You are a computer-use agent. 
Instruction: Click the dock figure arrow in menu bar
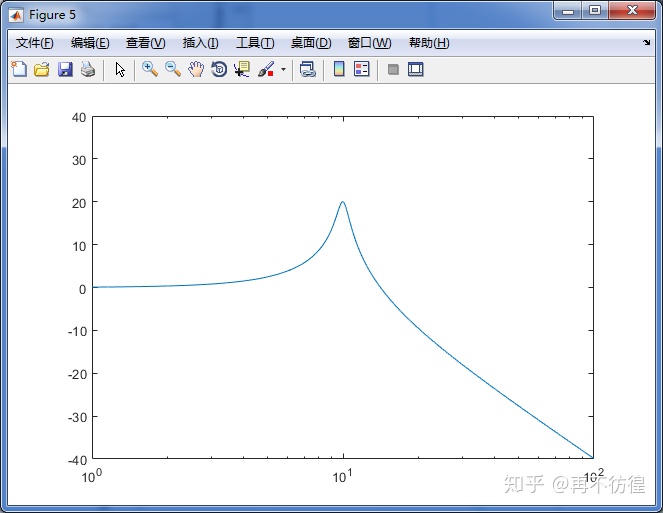pyautogui.click(x=647, y=42)
